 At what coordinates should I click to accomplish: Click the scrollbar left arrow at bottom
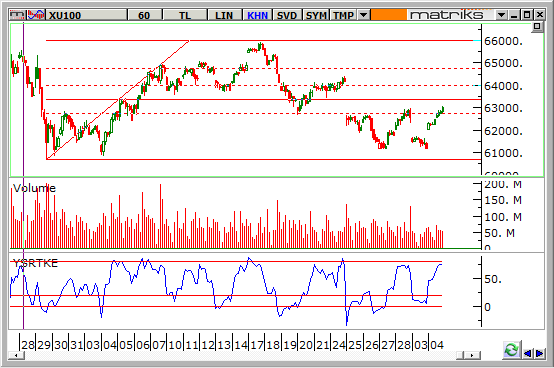(x=16, y=355)
